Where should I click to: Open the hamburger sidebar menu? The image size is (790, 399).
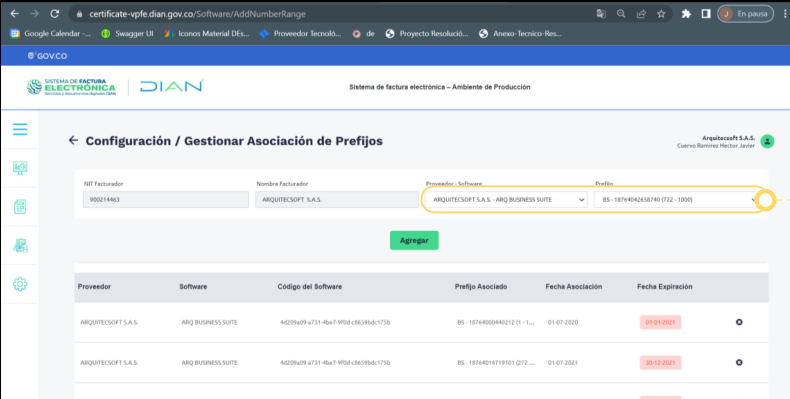(20, 129)
